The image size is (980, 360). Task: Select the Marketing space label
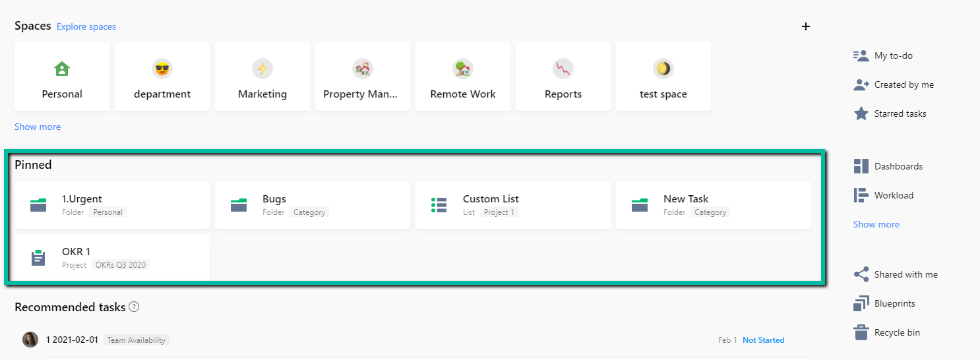tap(262, 94)
